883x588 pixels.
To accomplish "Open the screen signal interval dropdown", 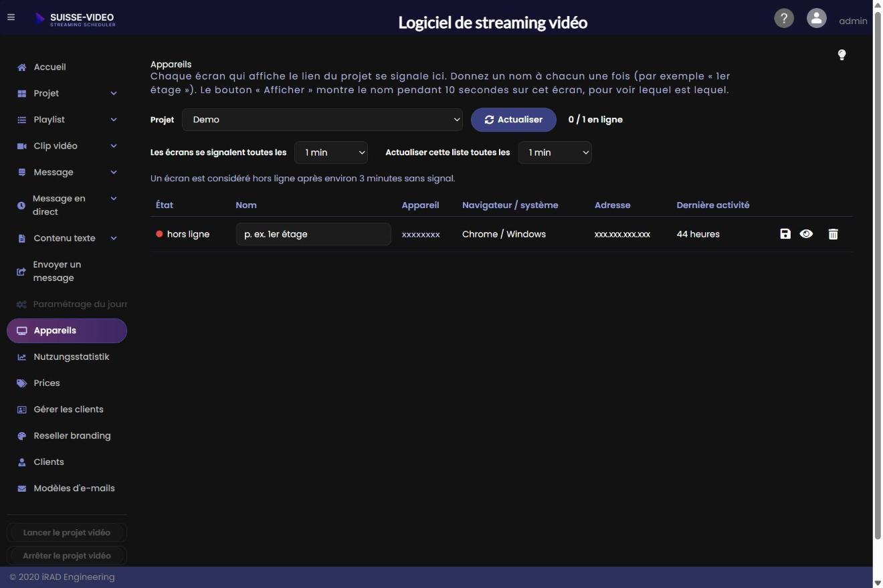I will coord(331,153).
